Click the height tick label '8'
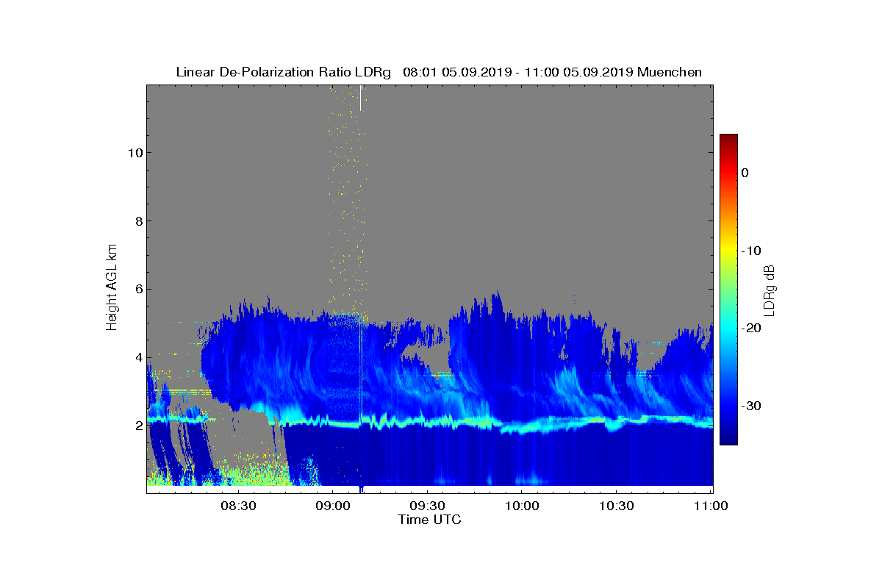Image resolution: width=882 pixels, height=588 pixels. (x=138, y=221)
